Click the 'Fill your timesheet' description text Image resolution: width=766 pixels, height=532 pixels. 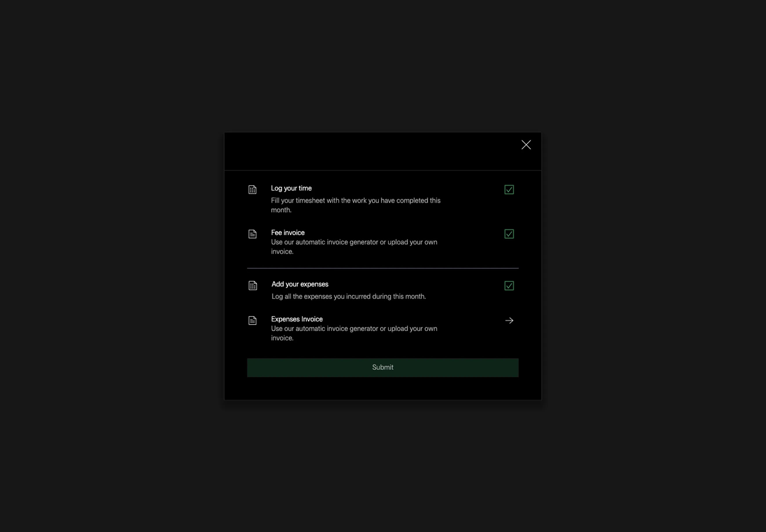(356, 205)
